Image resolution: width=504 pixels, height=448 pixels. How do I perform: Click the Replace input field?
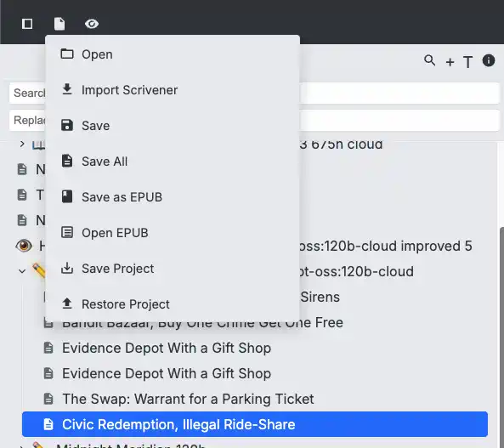click(x=255, y=120)
